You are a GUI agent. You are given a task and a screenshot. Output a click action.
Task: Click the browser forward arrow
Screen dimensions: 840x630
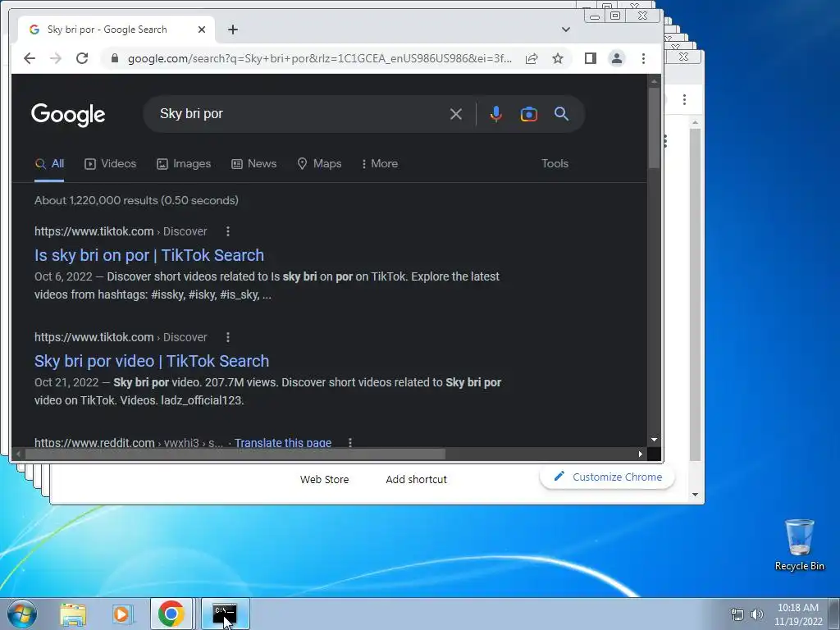56,58
